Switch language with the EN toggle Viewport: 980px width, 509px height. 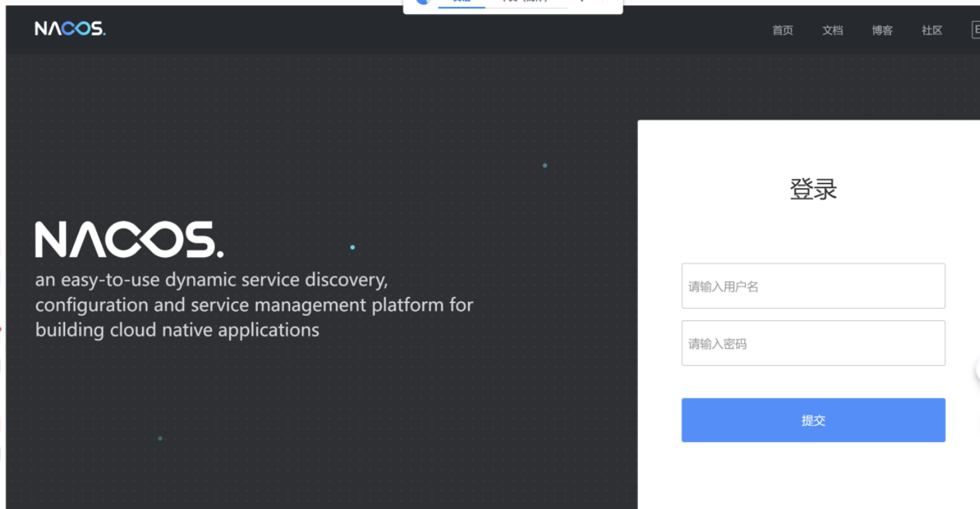[x=976, y=29]
